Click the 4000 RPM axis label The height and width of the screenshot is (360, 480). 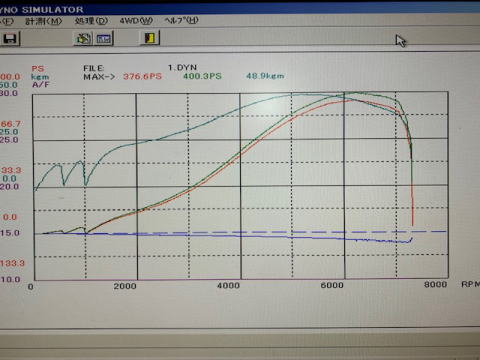[228, 286]
